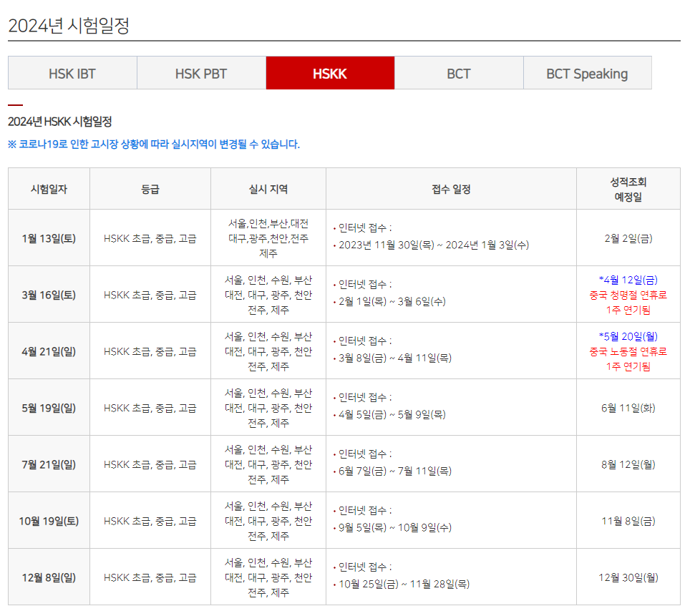Click the blue *5월 20일(월) result date
This screenshot has width=690, height=616.
628,336
